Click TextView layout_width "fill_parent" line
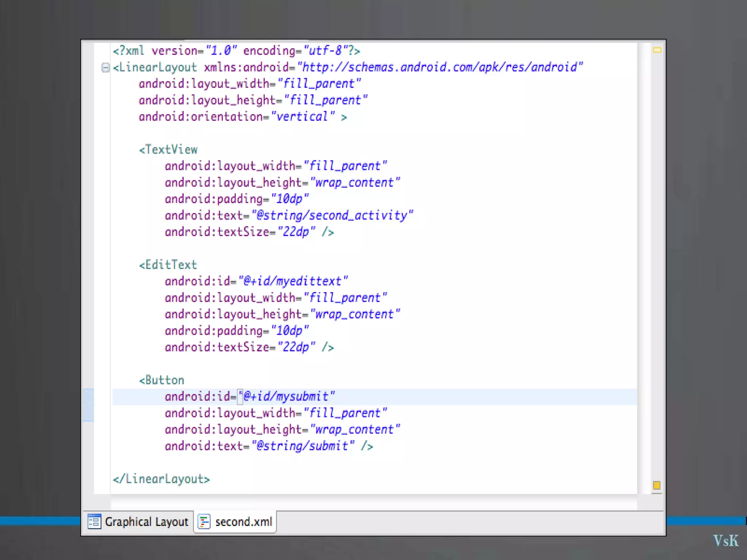This screenshot has height=560, width=747. pyautogui.click(x=276, y=166)
